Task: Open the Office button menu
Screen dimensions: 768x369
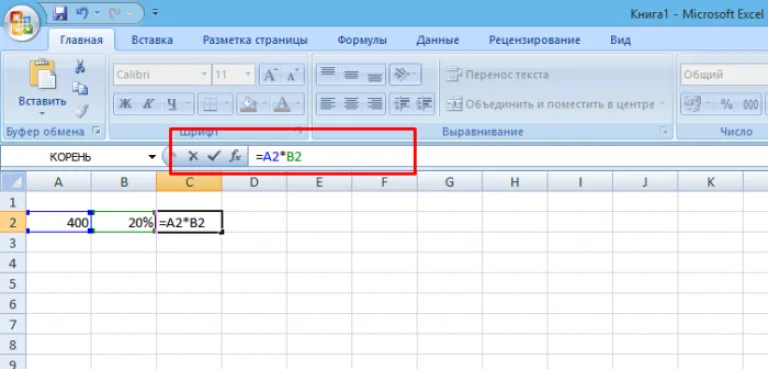Action: [22, 23]
